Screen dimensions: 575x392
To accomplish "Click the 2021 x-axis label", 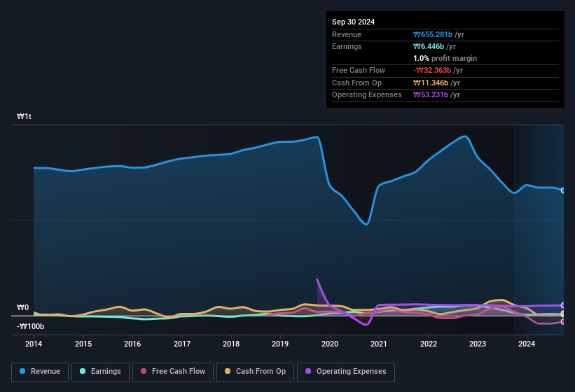I will click(379, 344).
